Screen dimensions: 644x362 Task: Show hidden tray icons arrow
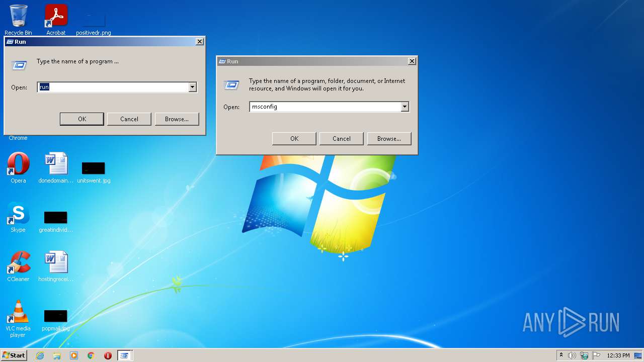pos(561,355)
